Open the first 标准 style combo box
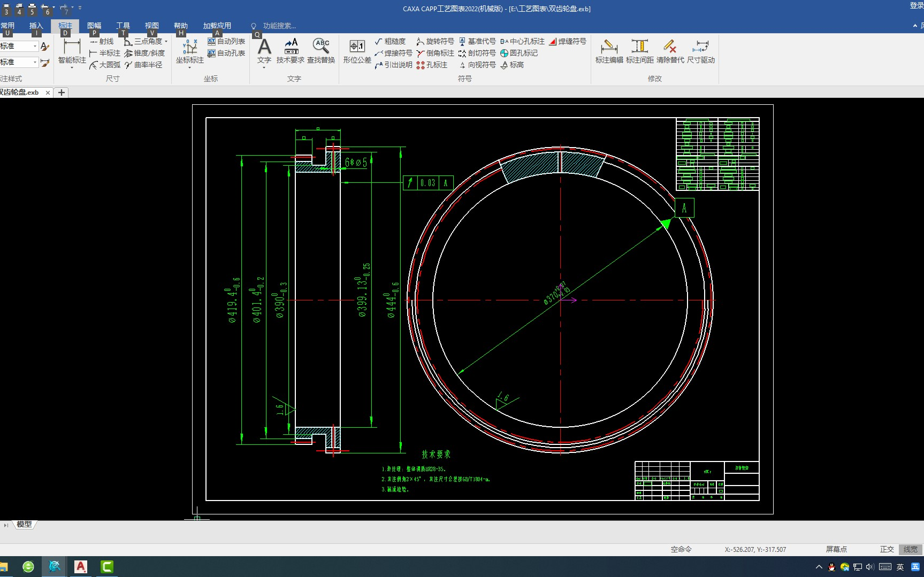924x577 pixels. pyautogui.click(x=19, y=46)
